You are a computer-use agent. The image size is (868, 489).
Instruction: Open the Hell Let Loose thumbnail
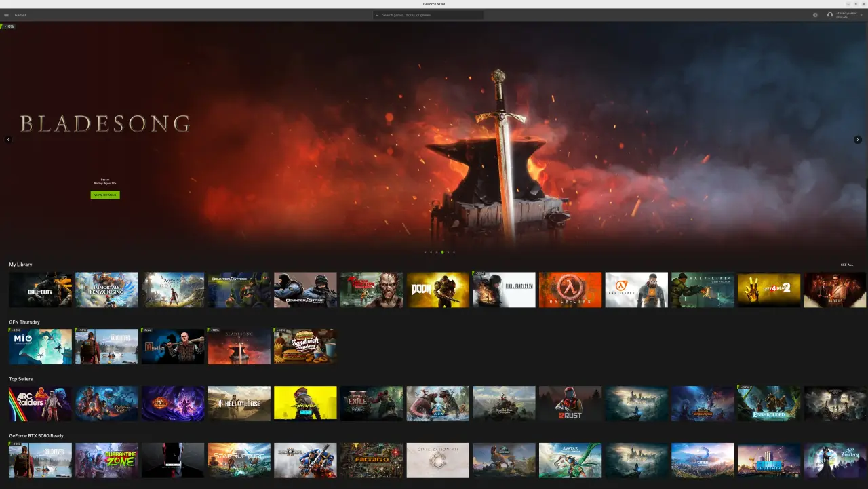[239, 404]
